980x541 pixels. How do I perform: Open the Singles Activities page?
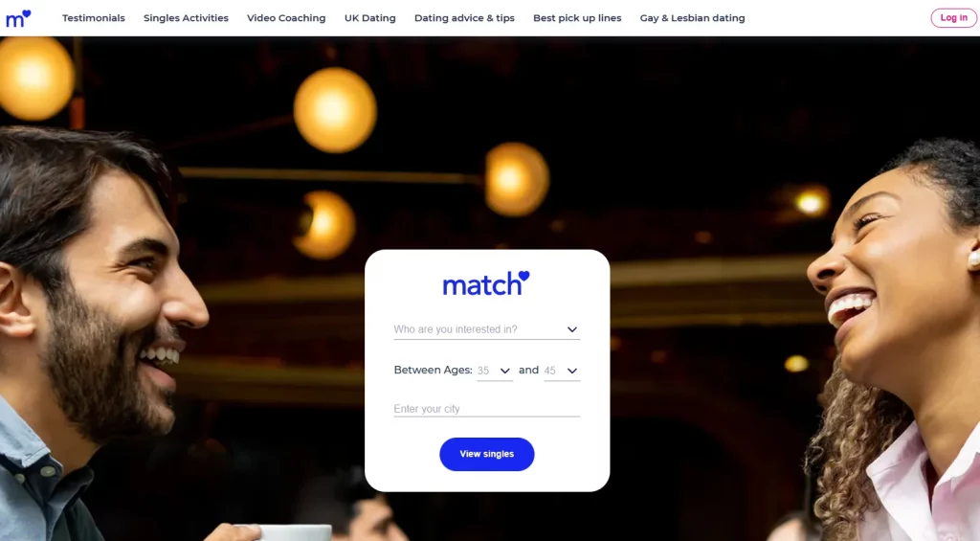(186, 18)
